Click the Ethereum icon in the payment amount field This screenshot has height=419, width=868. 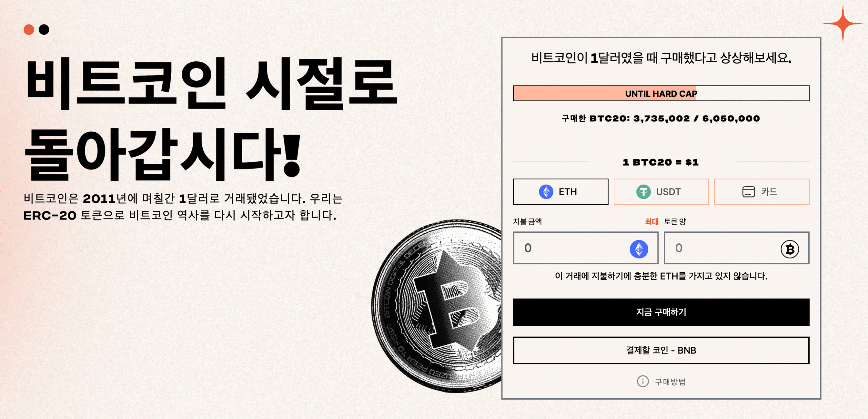pyautogui.click(x=639, y=249)
